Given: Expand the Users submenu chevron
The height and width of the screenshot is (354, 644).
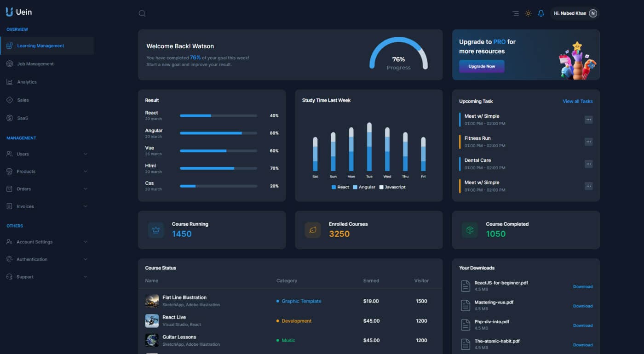Looking at the screenshot, I should point(86,154).
